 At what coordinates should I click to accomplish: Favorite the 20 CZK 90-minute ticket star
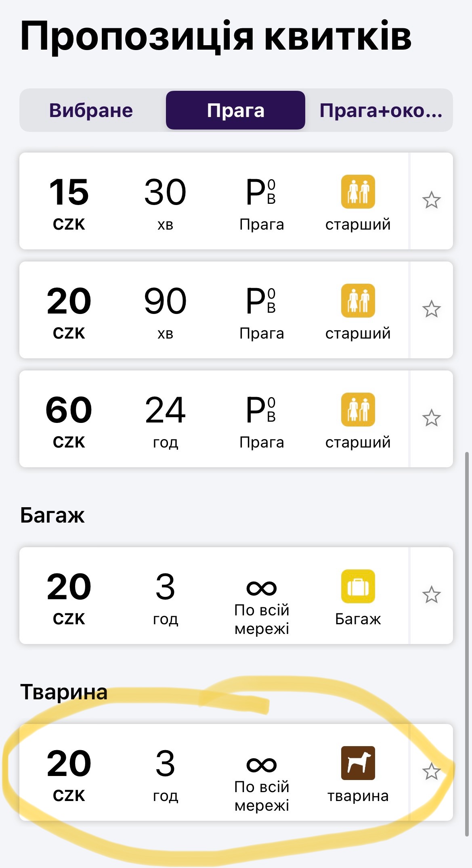point(431,309)
